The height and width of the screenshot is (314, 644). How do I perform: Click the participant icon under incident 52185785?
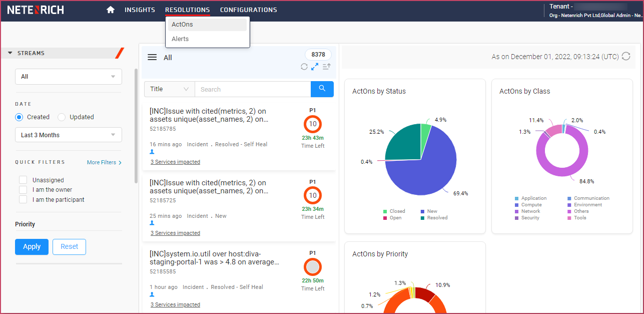[152, 152]
